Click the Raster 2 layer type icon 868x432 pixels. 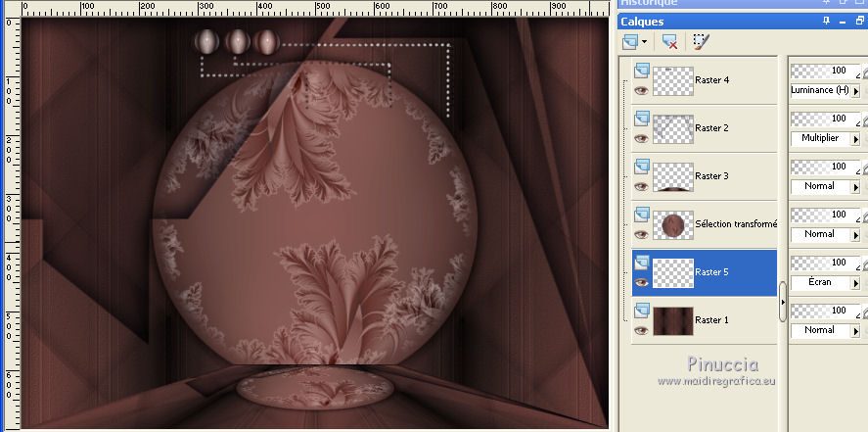[x=642, y=118]
